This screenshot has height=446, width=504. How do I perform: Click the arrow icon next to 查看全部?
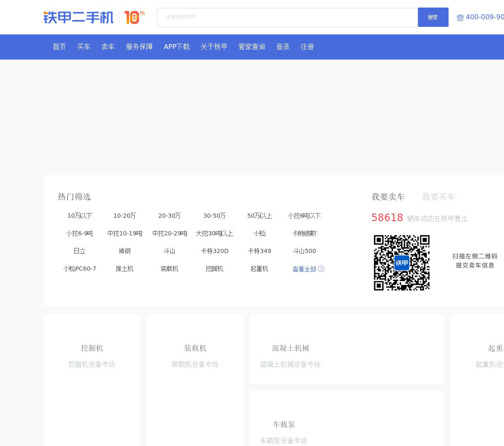click(321, 269)
